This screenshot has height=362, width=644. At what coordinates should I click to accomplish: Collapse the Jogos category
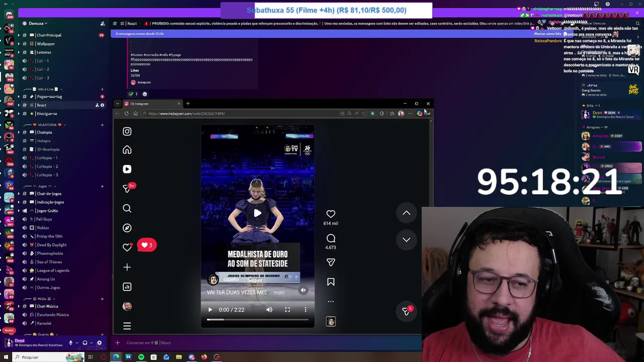pyautogui.click(x=42, y=186)
